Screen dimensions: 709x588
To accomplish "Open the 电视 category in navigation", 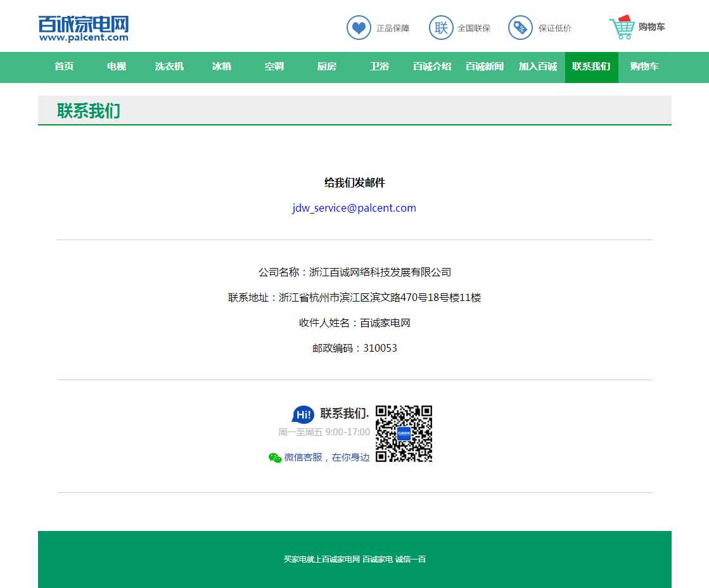I will coord(117,67).
